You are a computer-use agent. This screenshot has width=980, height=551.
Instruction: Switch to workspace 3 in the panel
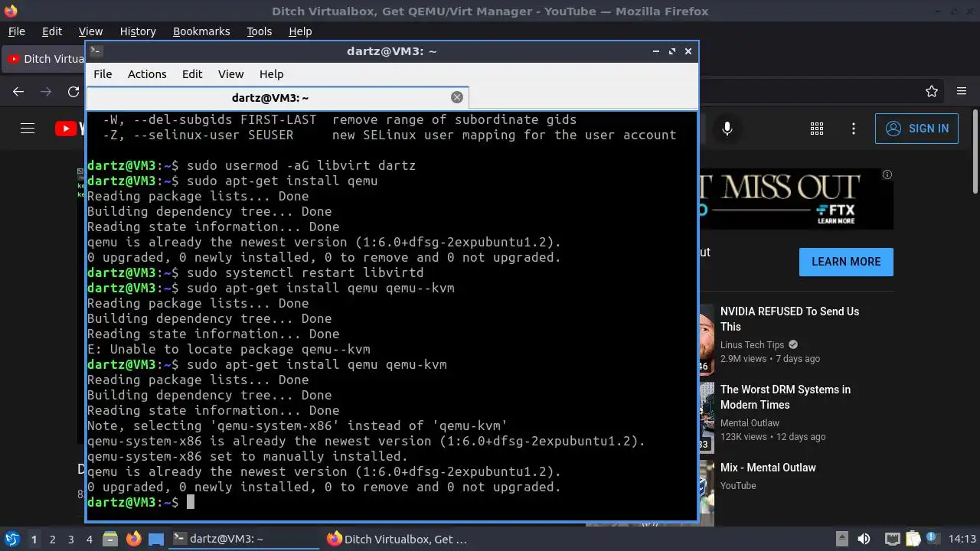click(71, 540)
